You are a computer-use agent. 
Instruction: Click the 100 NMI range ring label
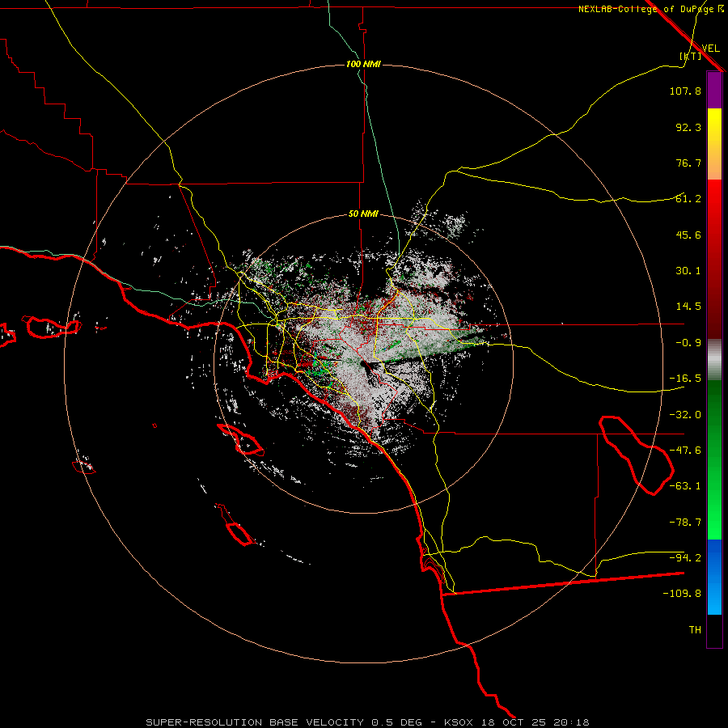[x=363, y=64]
